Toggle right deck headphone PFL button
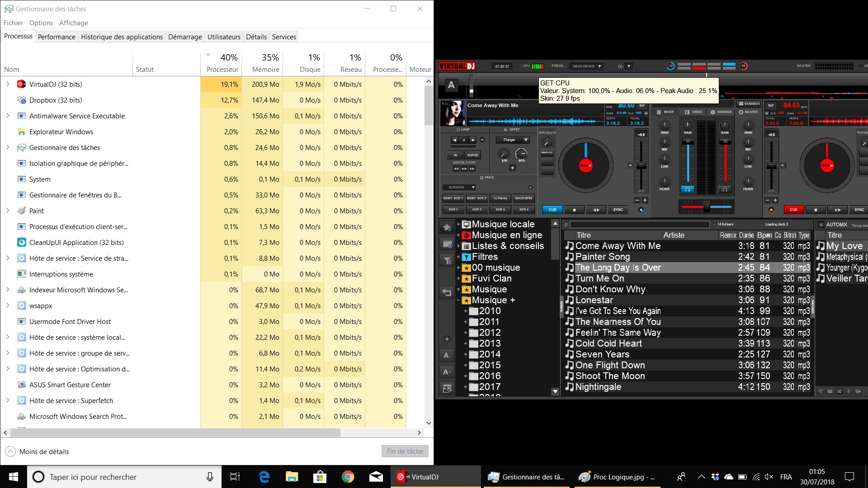Image resolution: width=868 pixels, height=488 pixels. tap(725, 190)
